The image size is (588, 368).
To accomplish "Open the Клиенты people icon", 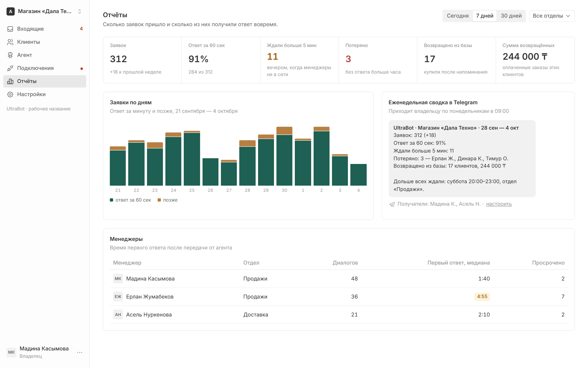I will coord(10,42).
